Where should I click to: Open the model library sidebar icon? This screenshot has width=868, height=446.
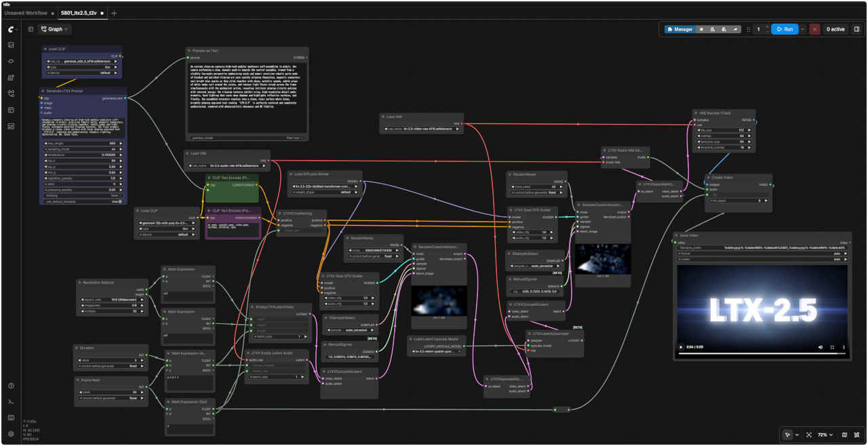[x=11, y=77]
